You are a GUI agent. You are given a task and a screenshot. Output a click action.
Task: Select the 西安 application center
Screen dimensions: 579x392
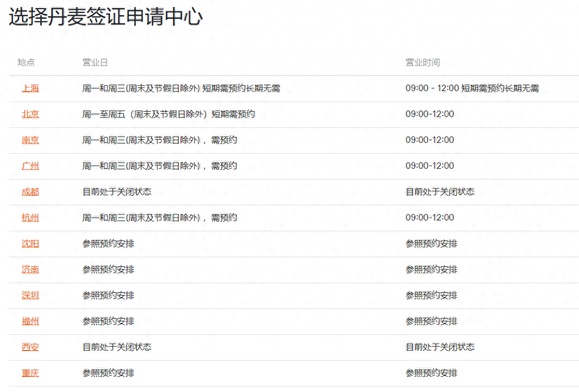point(29,347)
